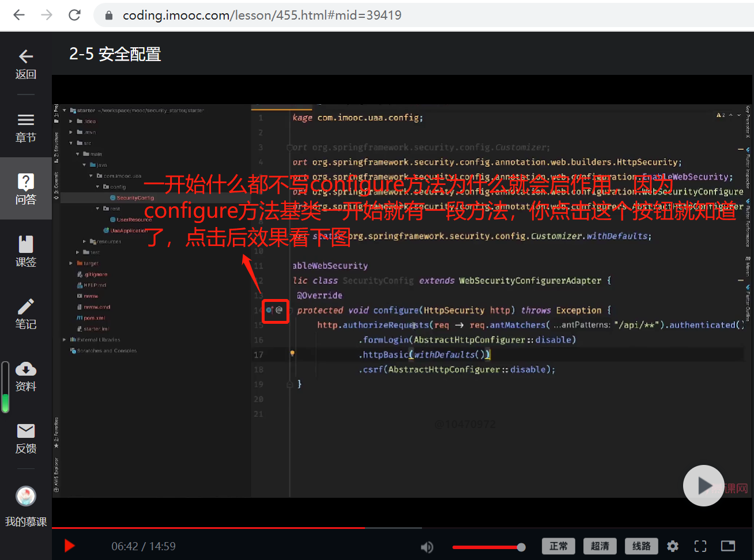Open the 超清 video quality menu
This screenshot has height=560, width=754.
600,546
